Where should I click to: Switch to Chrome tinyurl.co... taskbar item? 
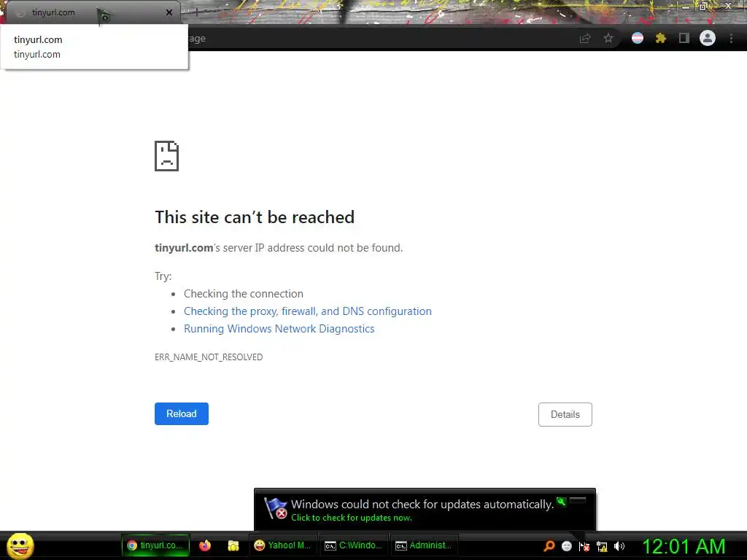[155, 545]
